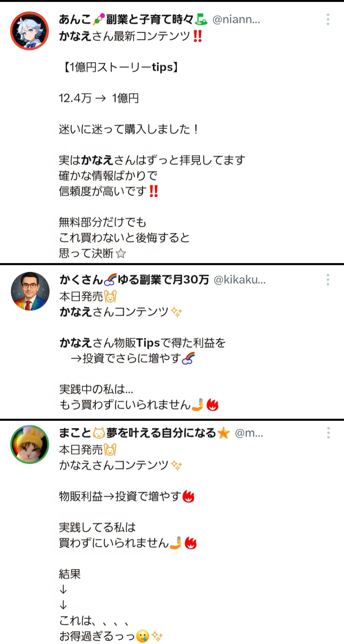Tap the 【1億円ストーリーtips】 text line

click(120, 67)
